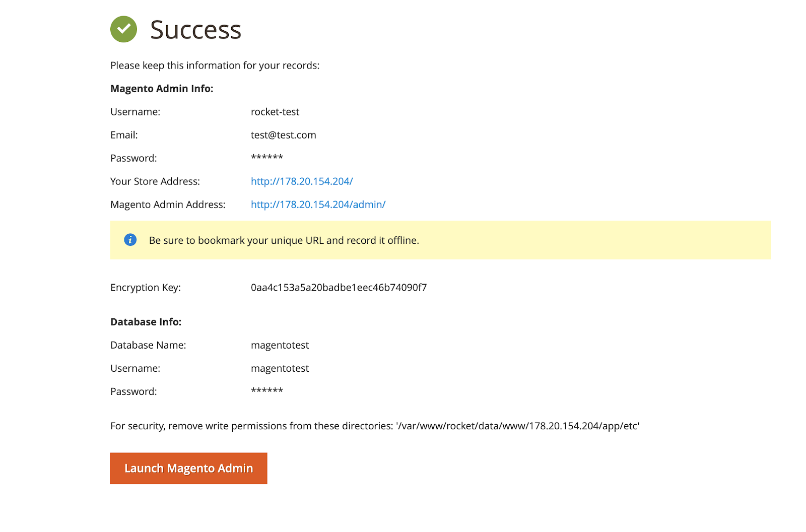Viewport: 806px width, 532px height.
Task: Click the email value test@test.com
Action: click(284, 135)
